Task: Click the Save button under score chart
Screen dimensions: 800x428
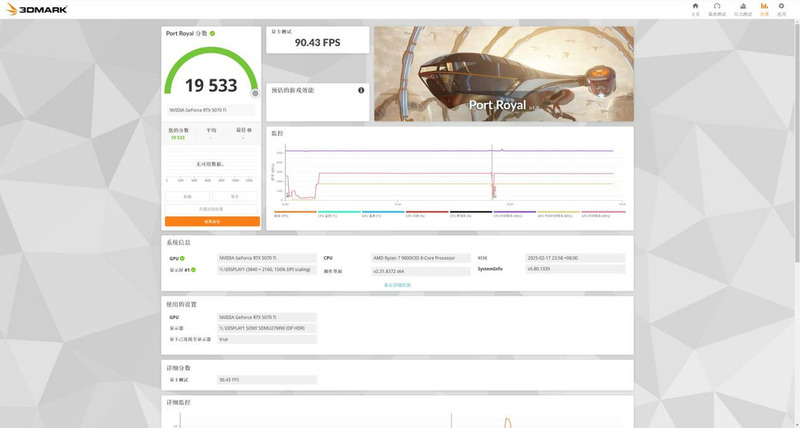Action: [235, 196]
